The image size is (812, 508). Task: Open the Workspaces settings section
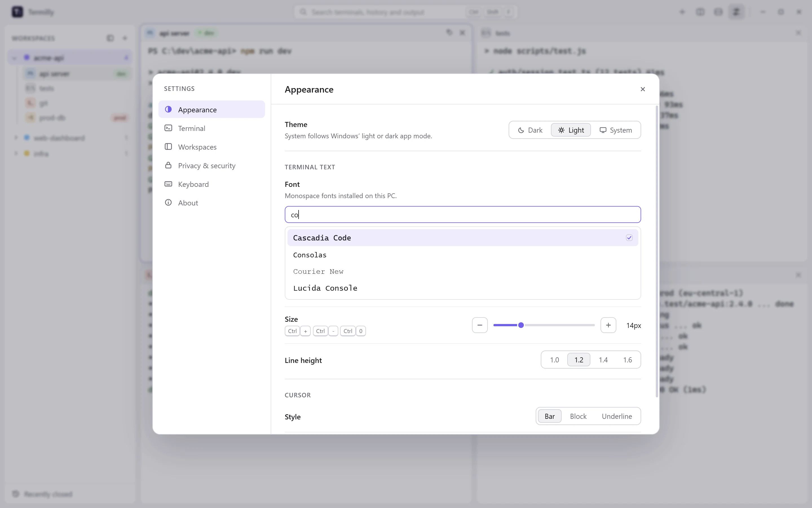tap(212, 147)
